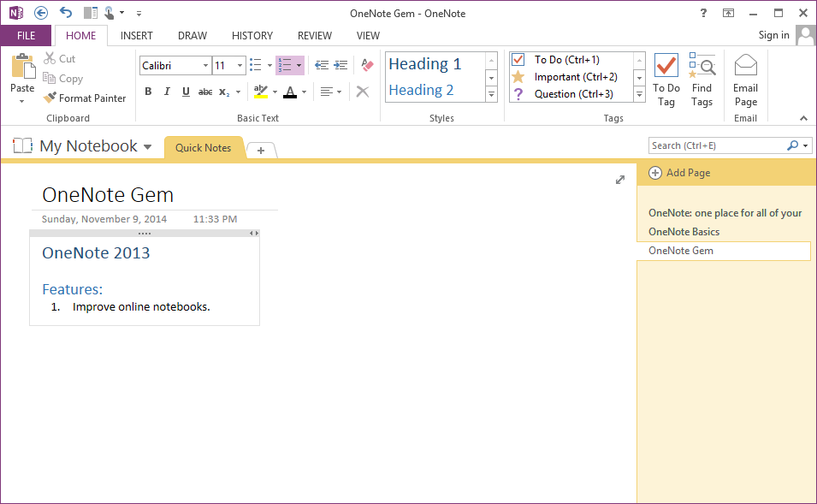Open the font size 11 dropdown
817x504 pixels.
click(240, 66)
